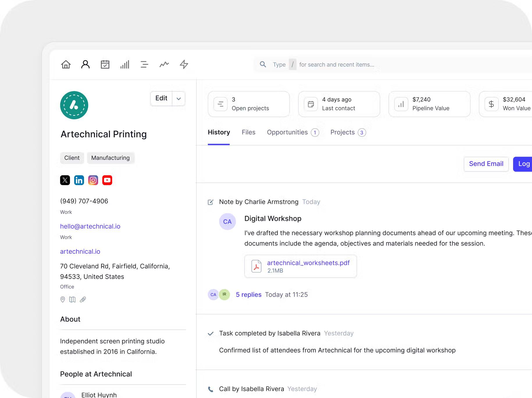532x398 pixels.
Task: Open the artechnical_worksheets.pdf attachment
Action: click(x=301, y=266)
